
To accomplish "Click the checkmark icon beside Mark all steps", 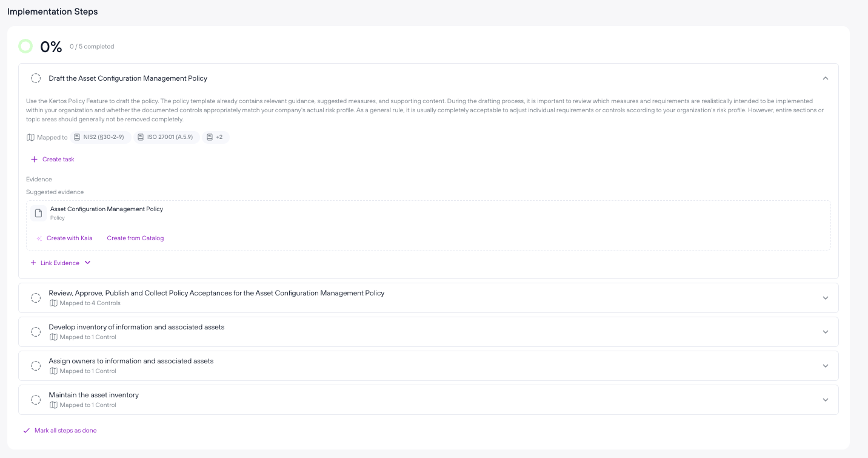I will click(26, 431).
